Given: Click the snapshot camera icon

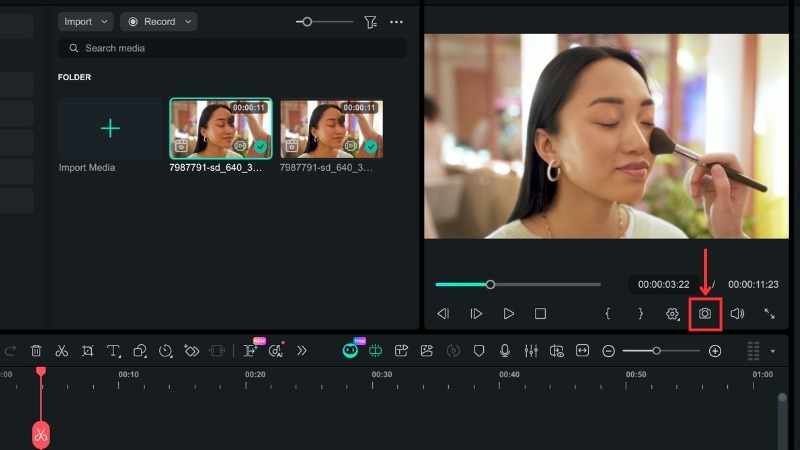Looking at the screenshot, I should click(x=705, y=313).
